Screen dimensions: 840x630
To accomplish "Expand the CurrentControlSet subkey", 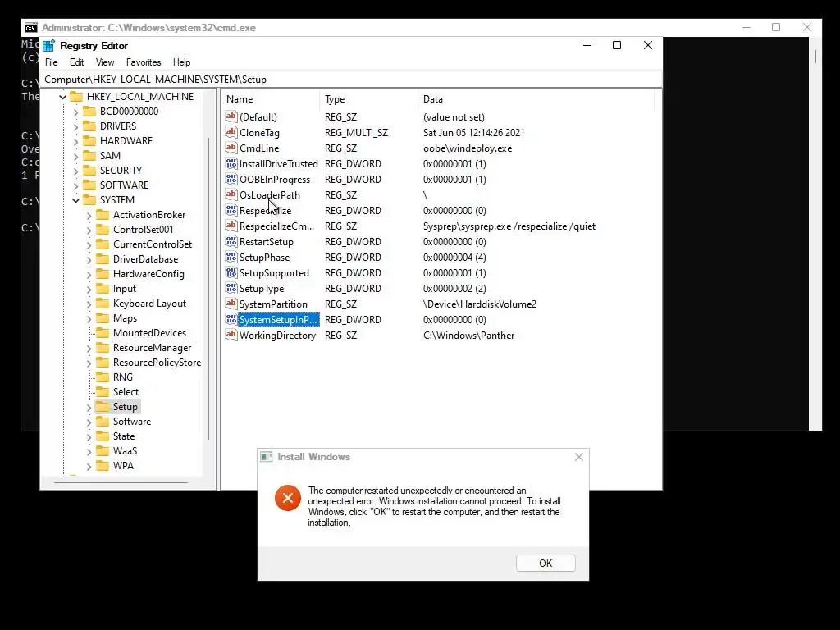I will point(89,244).
